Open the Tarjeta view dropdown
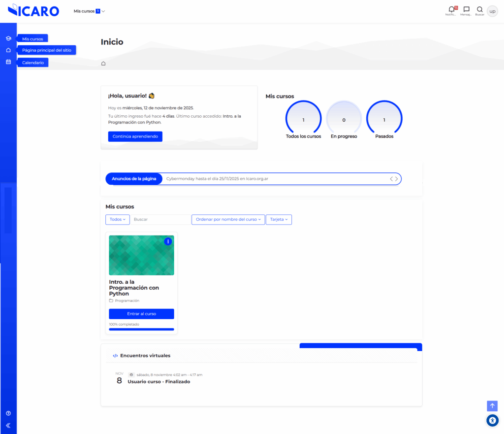This screenshot has height=434, width=504. click(x=279, y=220)
